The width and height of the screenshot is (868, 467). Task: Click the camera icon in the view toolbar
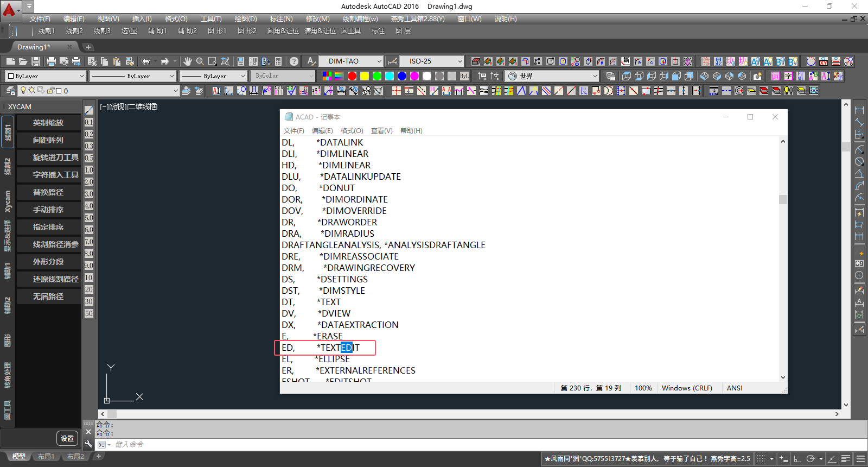click(x=757, y=76)
